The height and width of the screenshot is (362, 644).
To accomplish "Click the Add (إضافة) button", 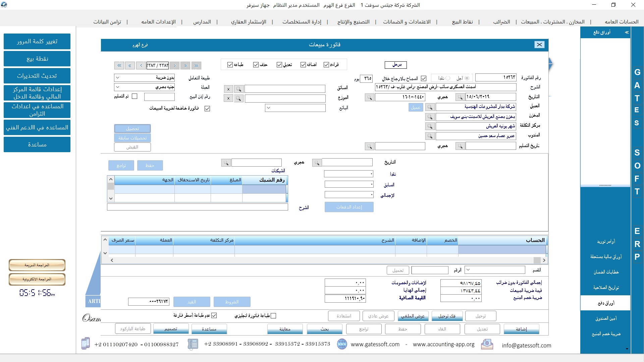I will [521, 329].
